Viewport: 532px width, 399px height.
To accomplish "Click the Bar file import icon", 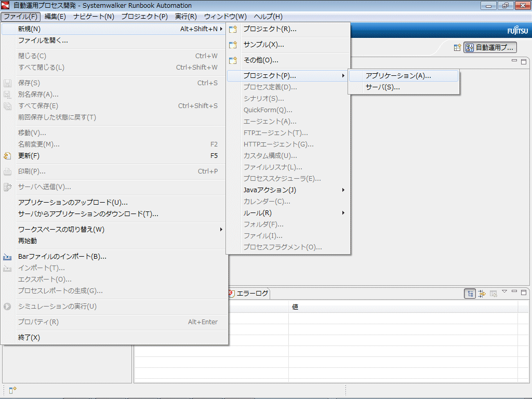I will coord(7,257).
